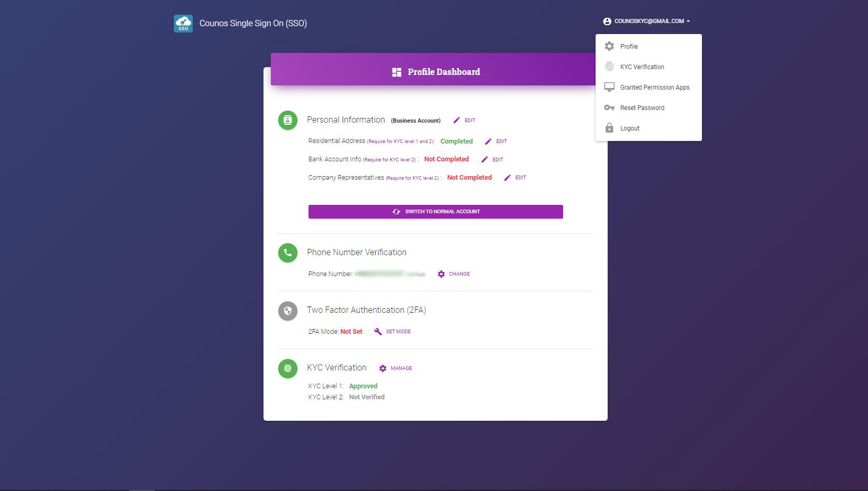Click Not Completed status for Bank Account Info
Image resolution: width=868 pixels, height=491 pixels.
446,159
